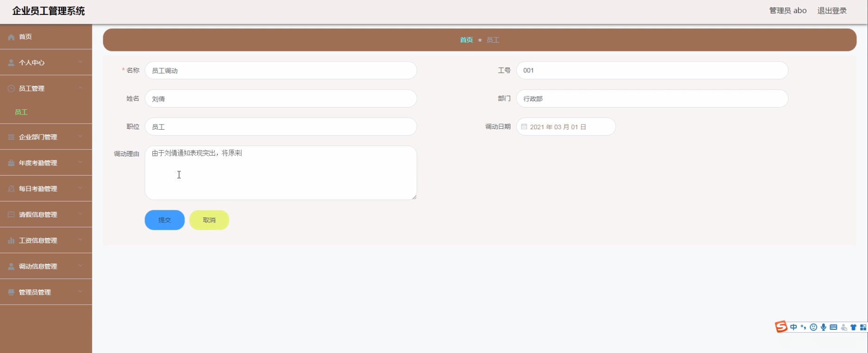
Task: Click the blue 提交 submit button
Action: [x=165, y=220]
